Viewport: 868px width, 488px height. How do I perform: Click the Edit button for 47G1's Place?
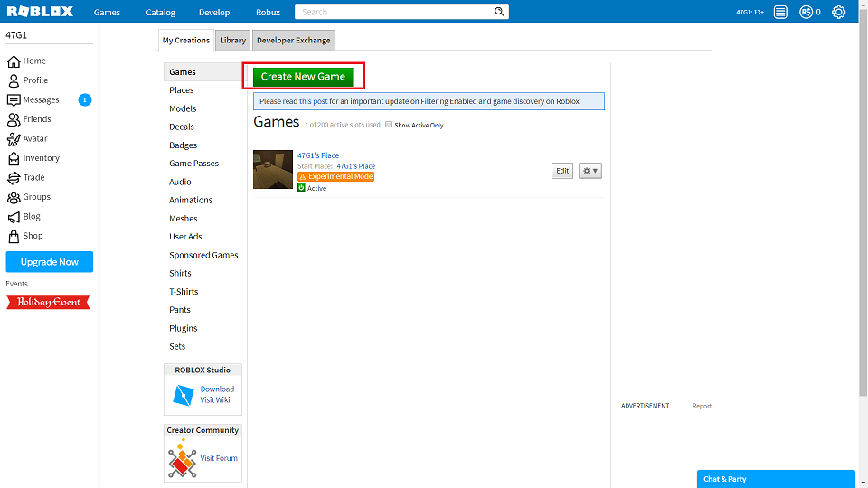coord(561,171)
